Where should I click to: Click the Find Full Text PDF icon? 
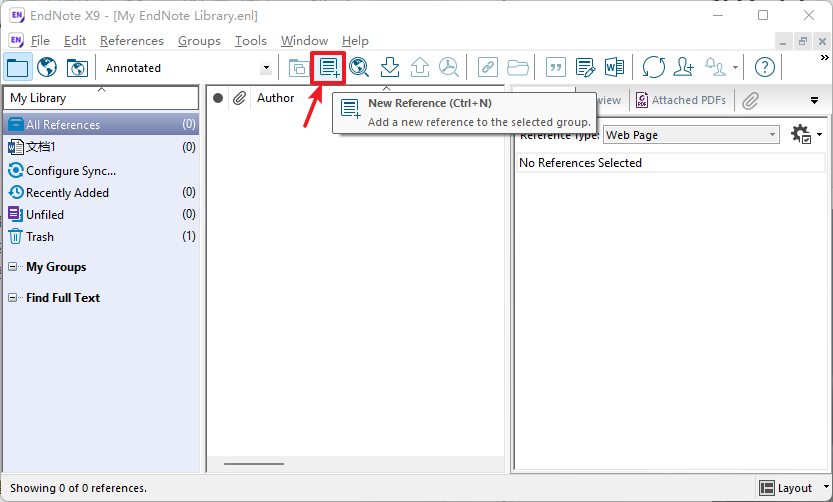(449, 67)
